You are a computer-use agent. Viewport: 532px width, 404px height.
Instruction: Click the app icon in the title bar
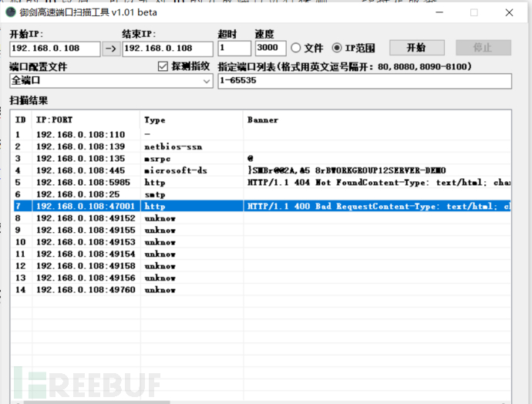11,12
